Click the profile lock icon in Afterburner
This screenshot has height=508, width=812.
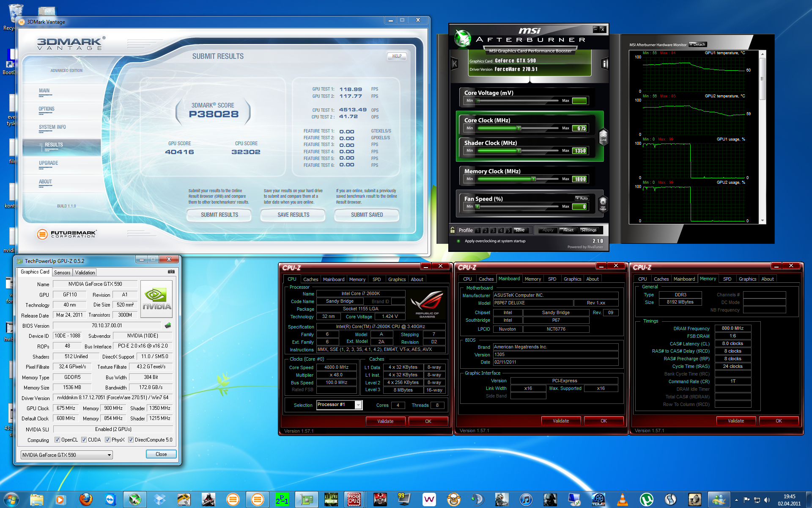453,230
